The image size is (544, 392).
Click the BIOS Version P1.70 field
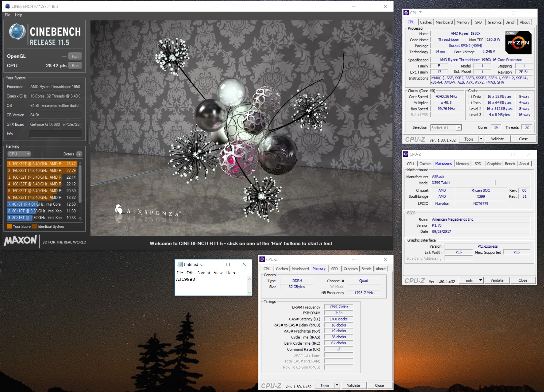click(480, 226)
